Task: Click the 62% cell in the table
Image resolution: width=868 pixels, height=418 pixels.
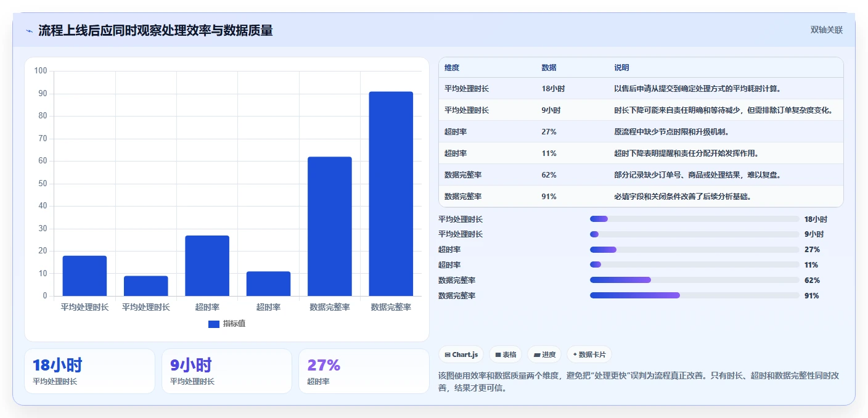Action: [549, 175]
